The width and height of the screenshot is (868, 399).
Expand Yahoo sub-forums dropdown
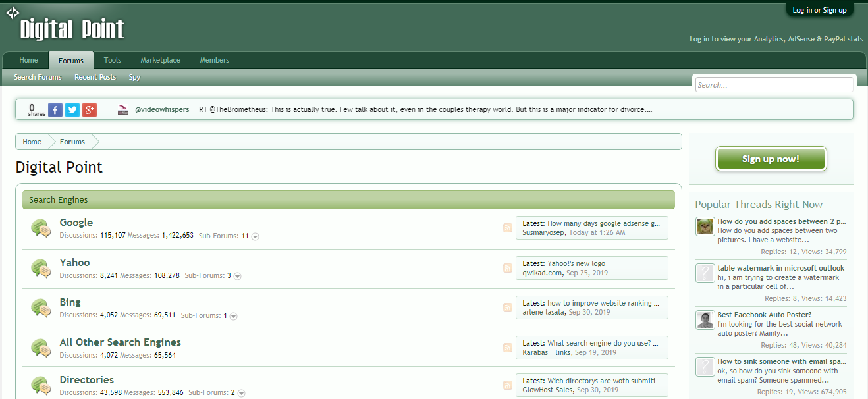(238, 276)
